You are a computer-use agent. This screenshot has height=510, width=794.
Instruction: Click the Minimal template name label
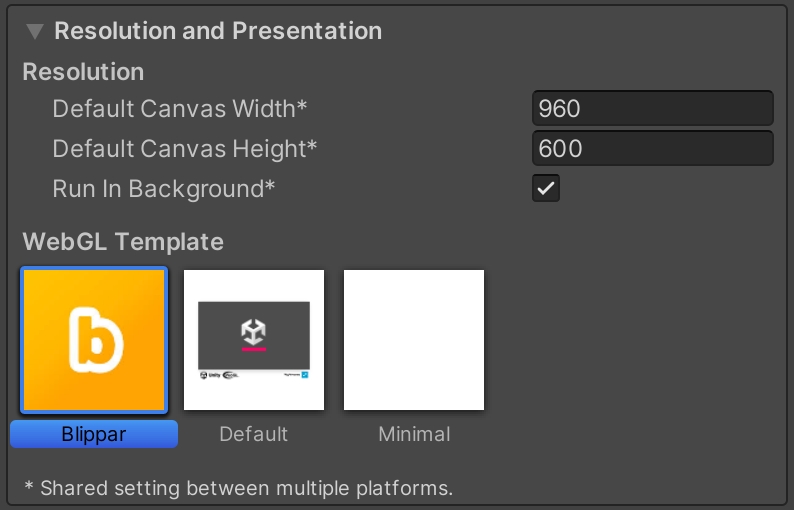point(414,434)
